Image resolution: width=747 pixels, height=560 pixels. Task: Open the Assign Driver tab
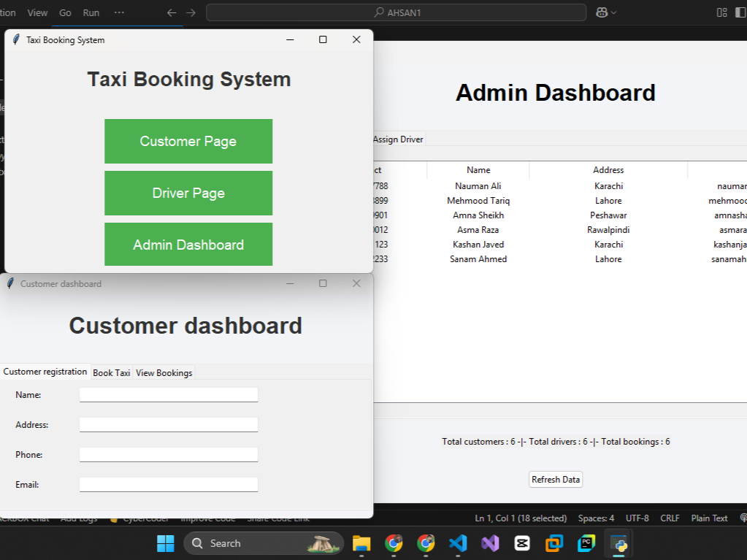pyautogui.click(x=397, y=139)
